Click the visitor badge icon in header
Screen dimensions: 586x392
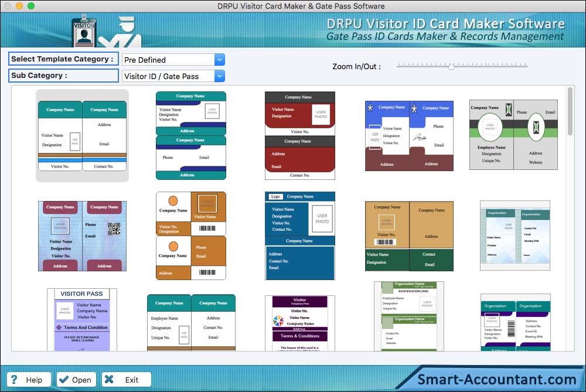click(84, 32)
